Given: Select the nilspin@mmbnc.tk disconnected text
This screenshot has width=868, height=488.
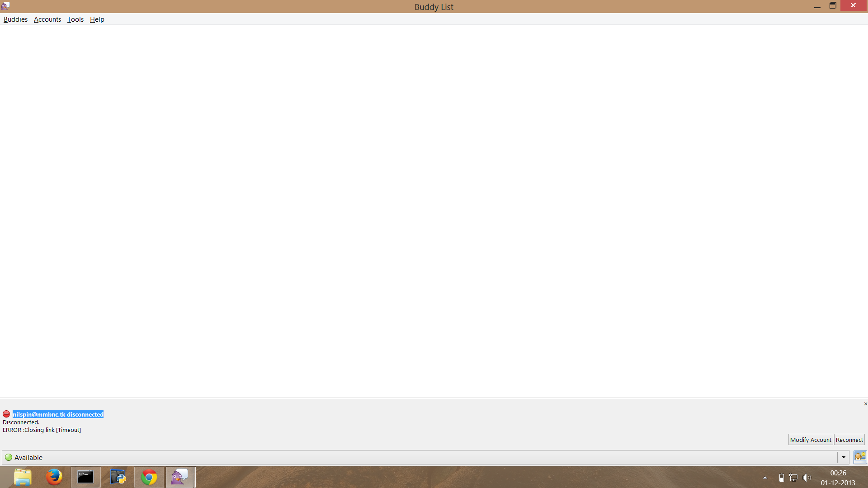Looking at the screenshot, I should point(58,414).
